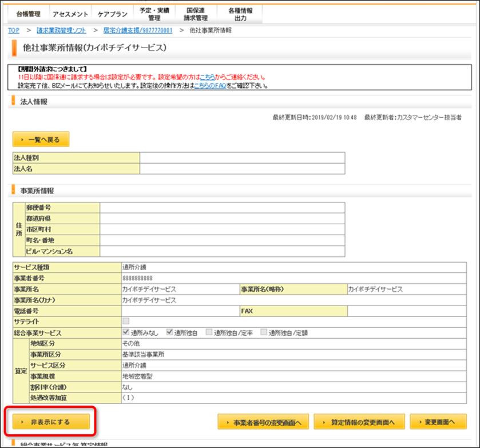The width and height of the screenshot is (480, 448).
Task: Toggle the 通所みなし checkbox
Action: (x=126, y=332)
